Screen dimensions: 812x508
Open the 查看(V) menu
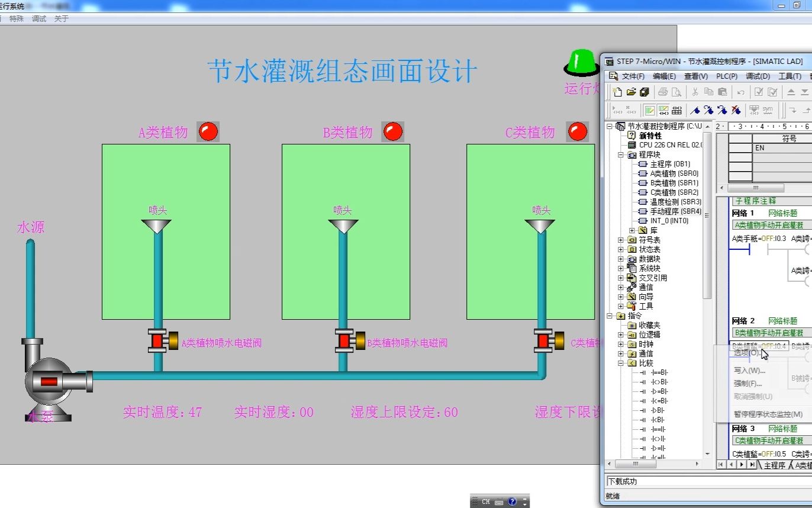pos(696,76)
